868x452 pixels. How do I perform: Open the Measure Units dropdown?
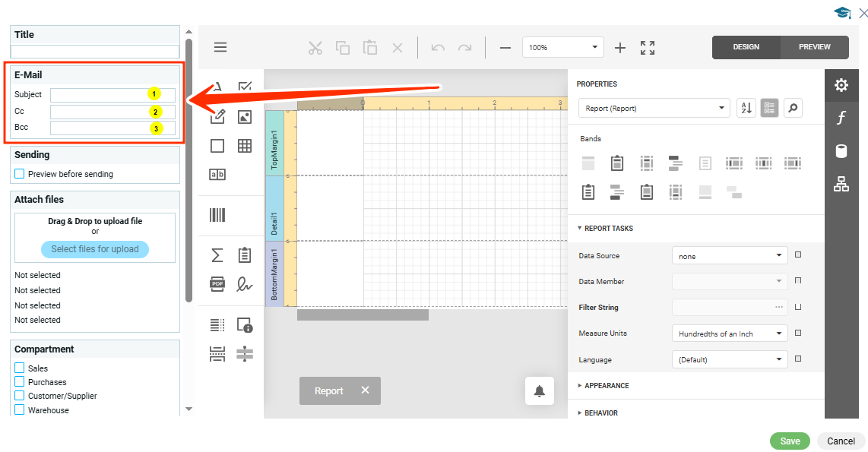pos(730,333)
